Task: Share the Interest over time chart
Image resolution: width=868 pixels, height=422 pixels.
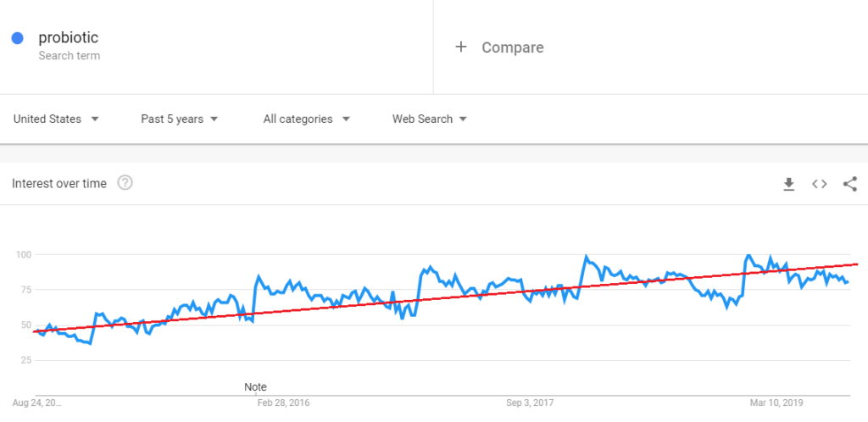Action: (x=849, y=184)
